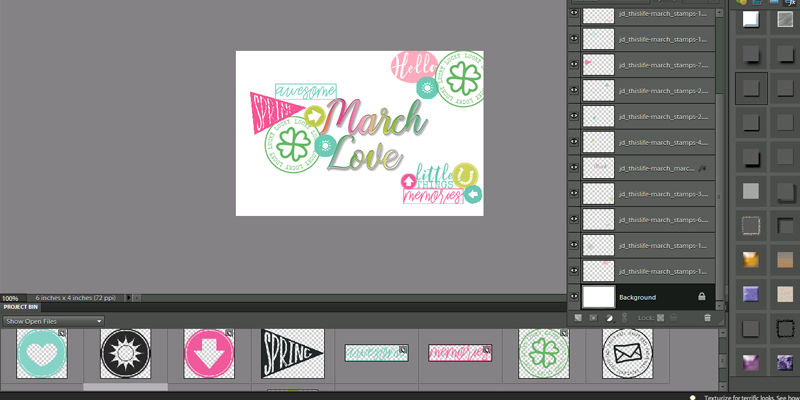Open the black sun stamp in Project Bin

coord(126,353)
